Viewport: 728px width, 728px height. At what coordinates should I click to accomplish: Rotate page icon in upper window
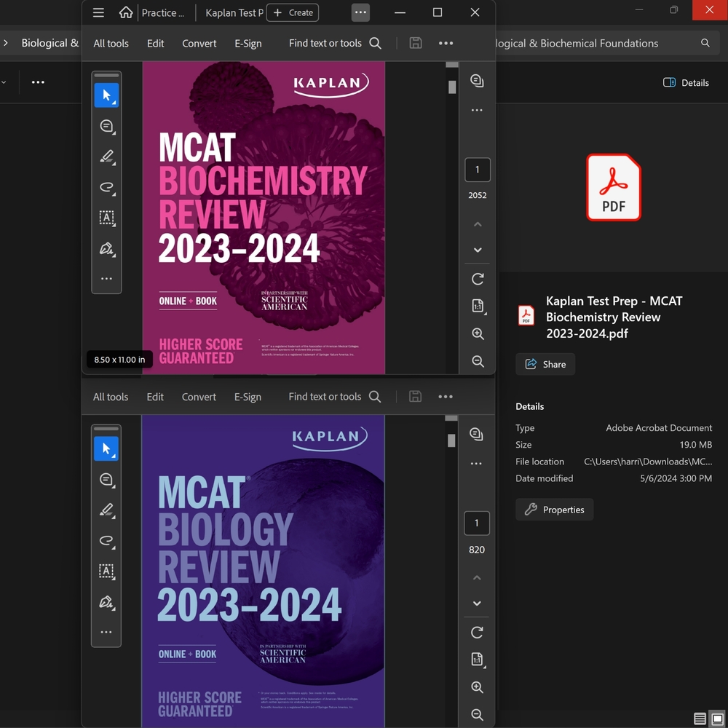pyautogui.click(x=478, y=279)
